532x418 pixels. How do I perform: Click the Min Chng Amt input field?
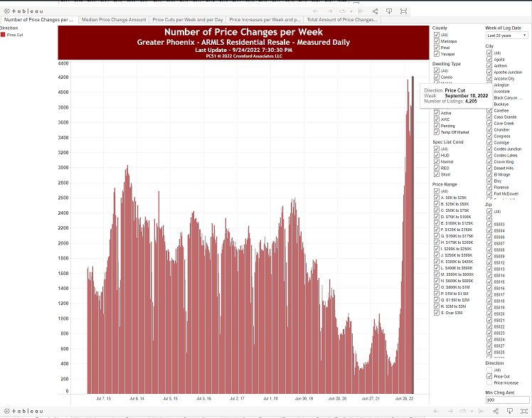[x=506, y=400]
